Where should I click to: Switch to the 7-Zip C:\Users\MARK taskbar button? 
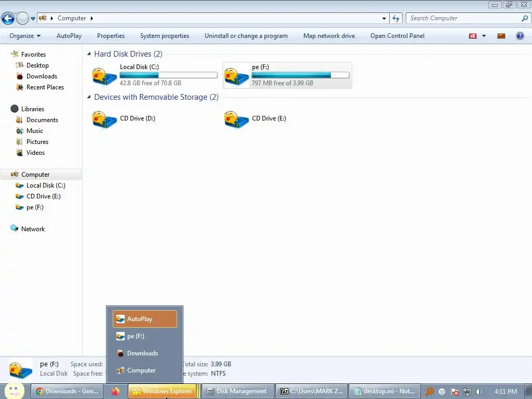pyautogui.click(x=312, y=391)
